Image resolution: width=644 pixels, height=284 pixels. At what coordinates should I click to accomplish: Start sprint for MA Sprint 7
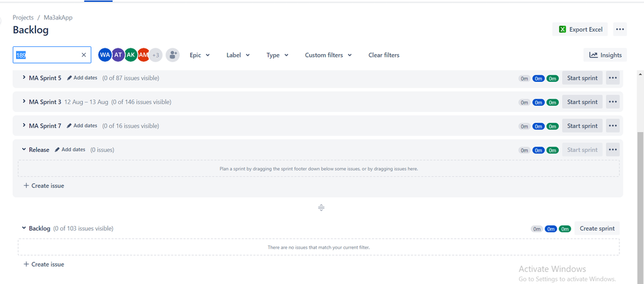(582, 126)
